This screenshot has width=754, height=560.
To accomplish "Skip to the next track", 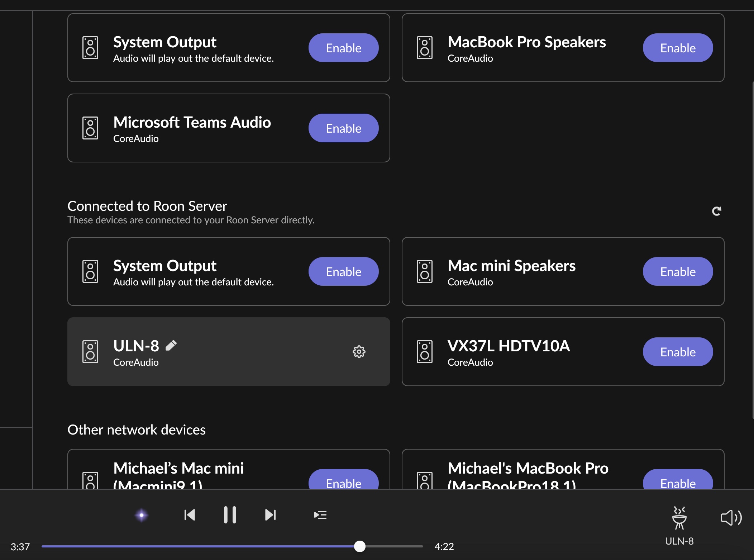I will pos(271,514).
